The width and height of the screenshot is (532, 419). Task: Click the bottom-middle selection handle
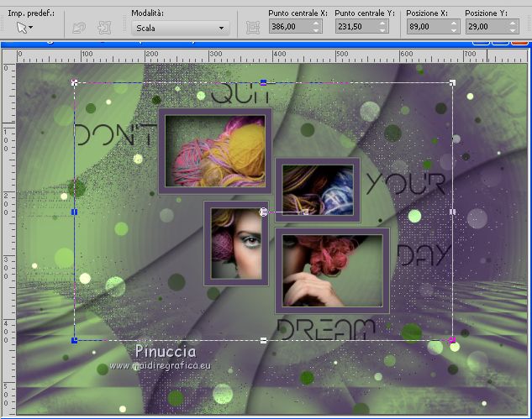coord(263,340)
